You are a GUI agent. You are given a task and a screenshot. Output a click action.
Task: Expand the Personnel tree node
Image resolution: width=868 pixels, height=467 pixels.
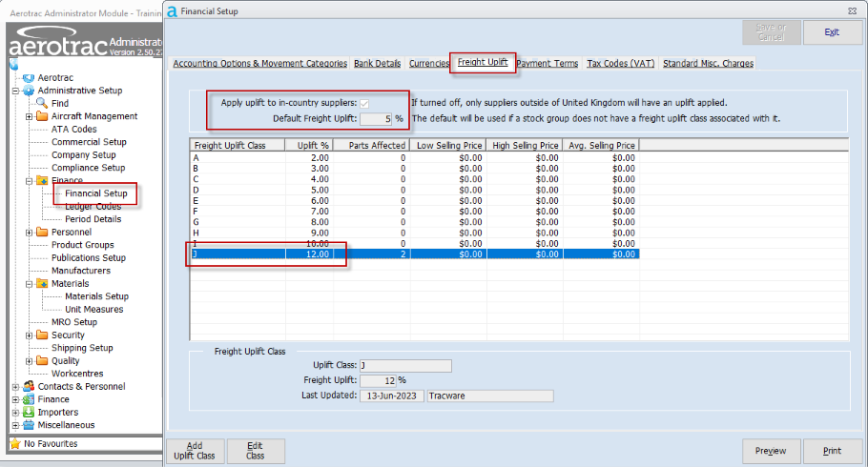pyautogui.click(x=30, y=233)
